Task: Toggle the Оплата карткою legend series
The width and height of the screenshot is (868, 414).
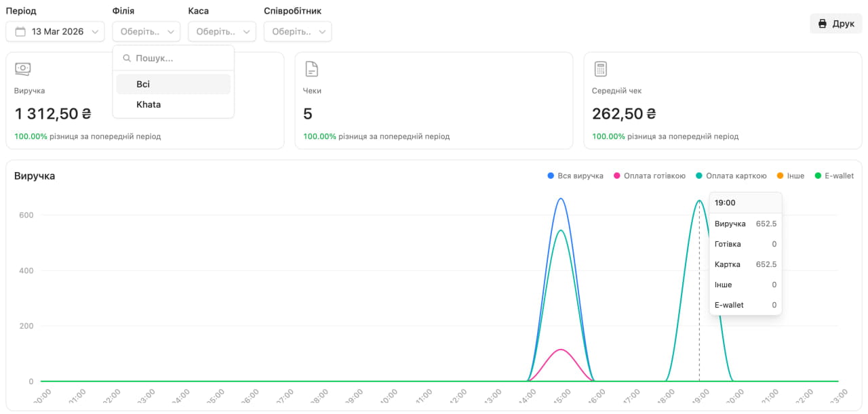Action: coord(731,175)
